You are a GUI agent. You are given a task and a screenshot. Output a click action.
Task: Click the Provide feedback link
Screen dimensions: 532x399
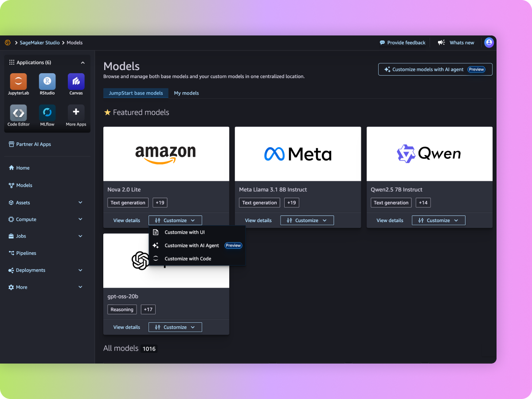[403, 43]
